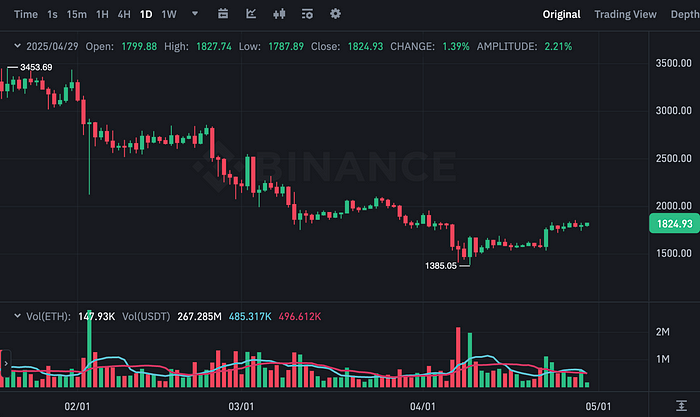Click the 3453.69 high price marker
This screenshot has width=700, height=417.
coord(36,67)
